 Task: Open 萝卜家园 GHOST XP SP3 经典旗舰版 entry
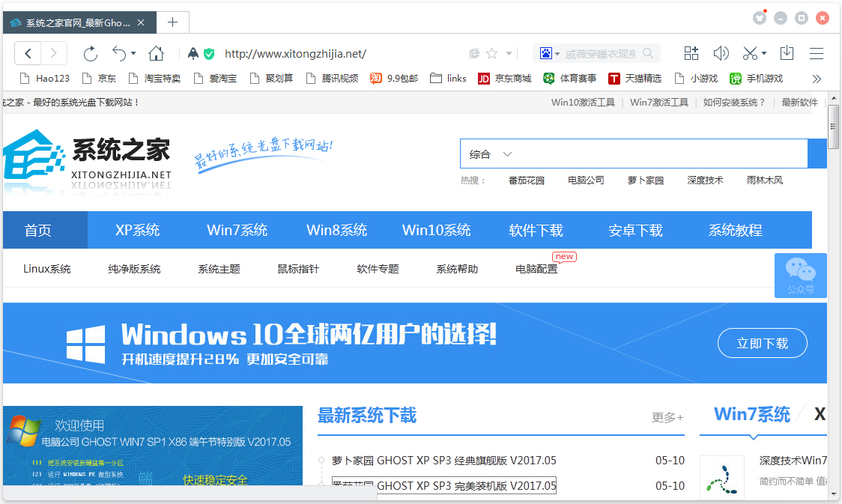point(443,461)
